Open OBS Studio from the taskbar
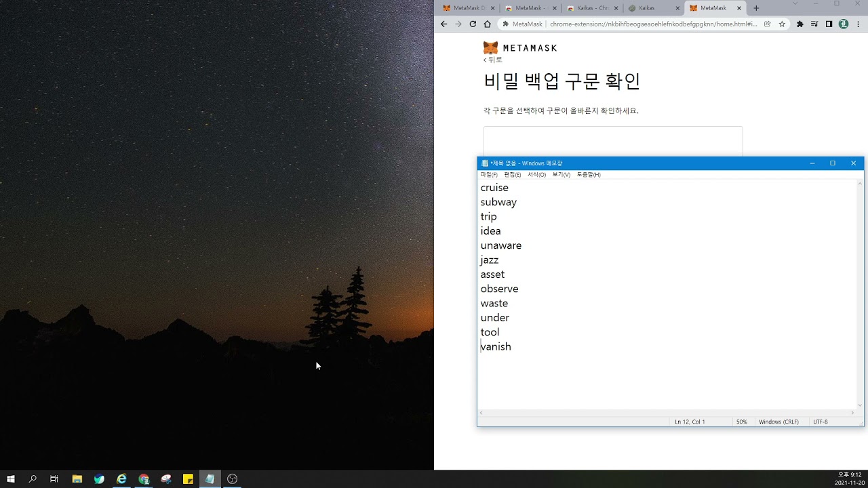 coord(233,479)
